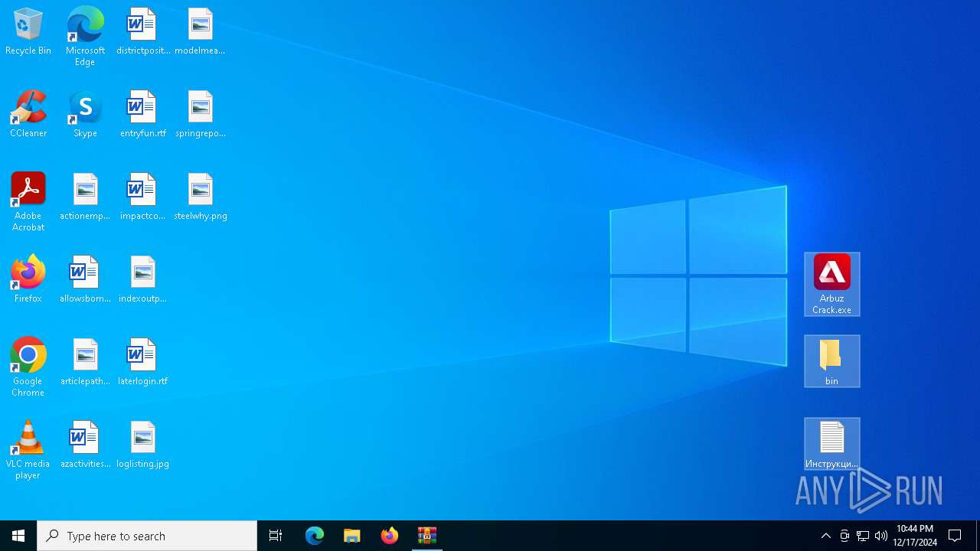Click the taskbar search box

[147, 536]
